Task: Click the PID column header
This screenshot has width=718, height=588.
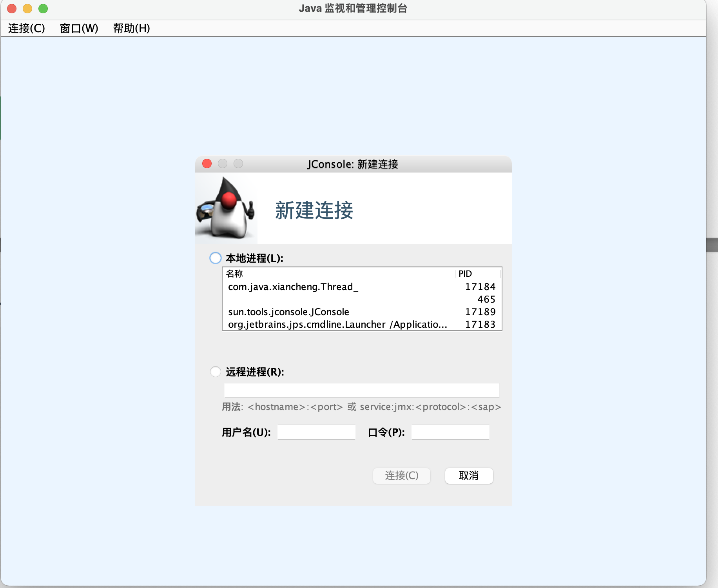Action: tap(478, 274)
